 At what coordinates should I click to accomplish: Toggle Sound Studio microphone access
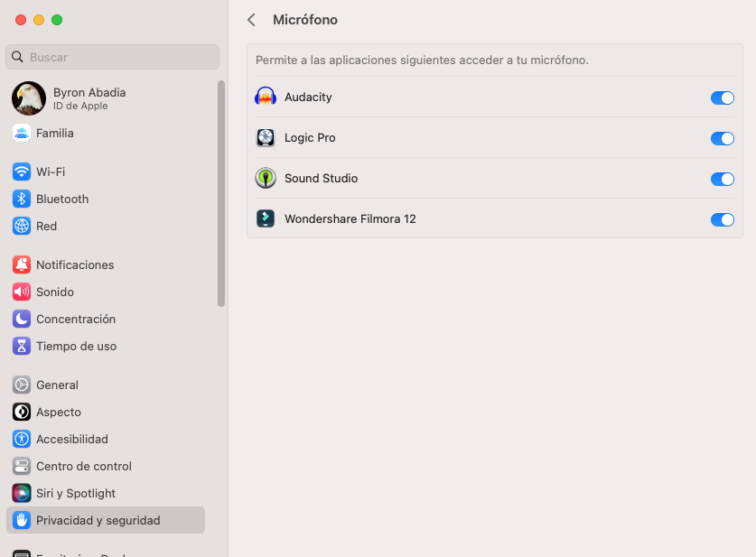(723, 179)
